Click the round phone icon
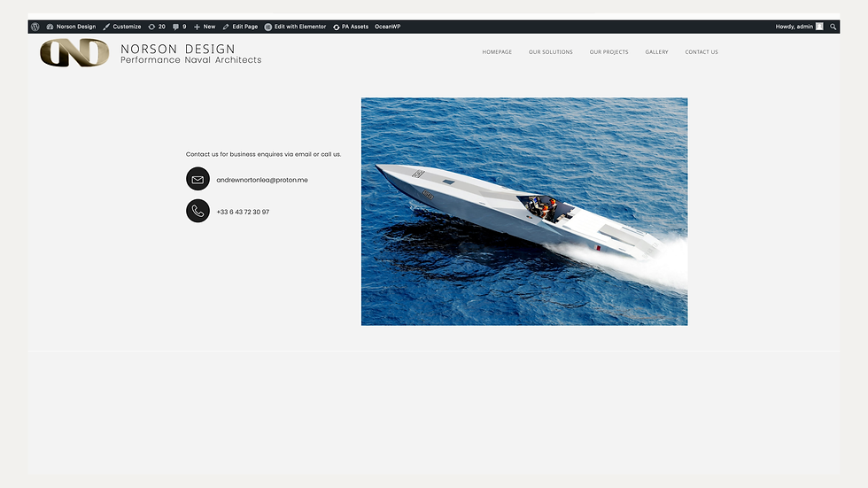The height and width of the screenshot is (488, 868). coord(198,211)
